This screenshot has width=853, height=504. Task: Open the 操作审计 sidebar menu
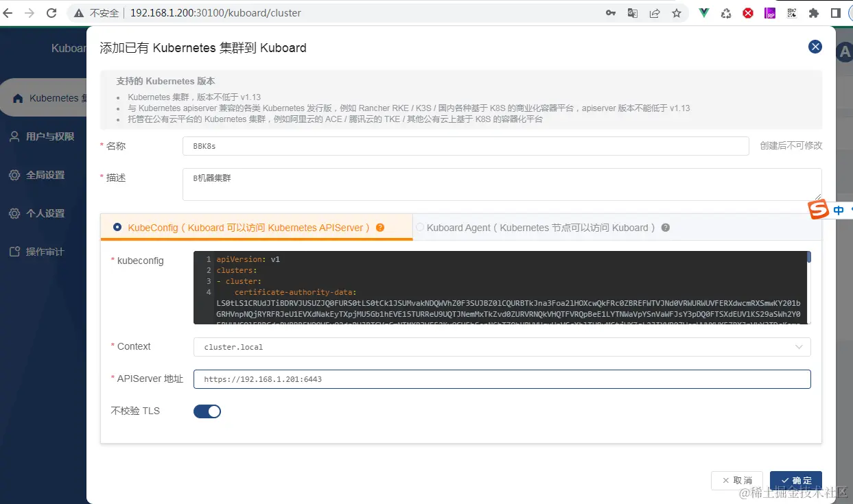(x=43, y=252)
